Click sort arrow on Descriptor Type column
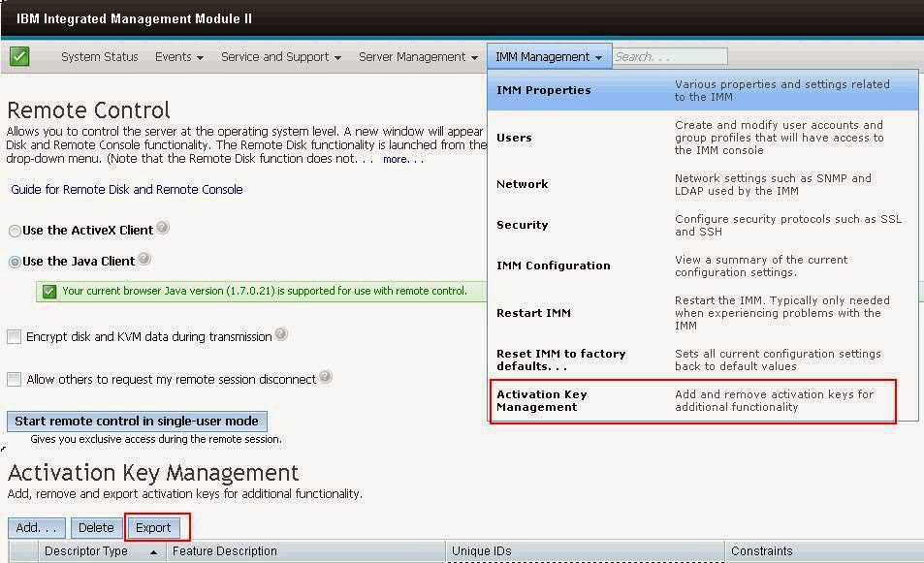The height and width of the screenshot is (563, 924). click(x=153, y=552)
